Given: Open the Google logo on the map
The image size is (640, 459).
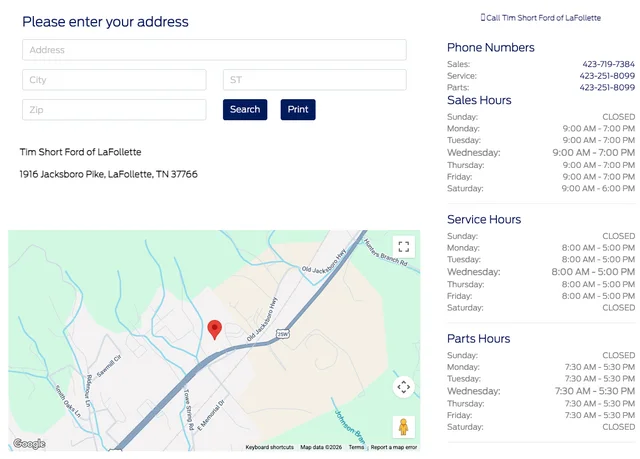Looking at the screenshot, I should [x=29, y=443].
